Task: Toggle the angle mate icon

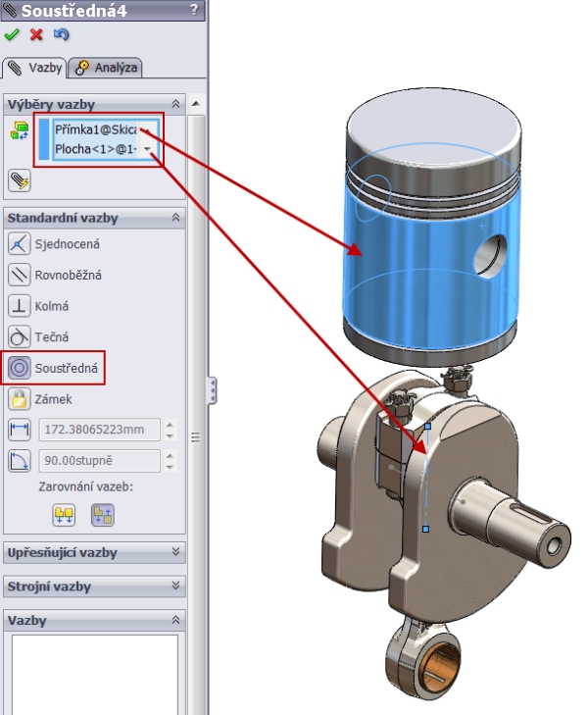Action: [20, 461]
